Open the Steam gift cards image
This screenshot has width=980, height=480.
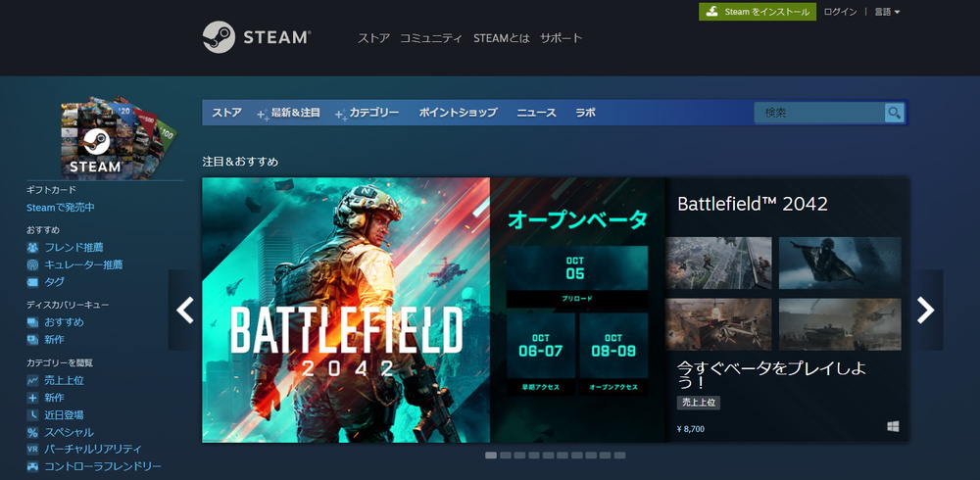(119, 137)
